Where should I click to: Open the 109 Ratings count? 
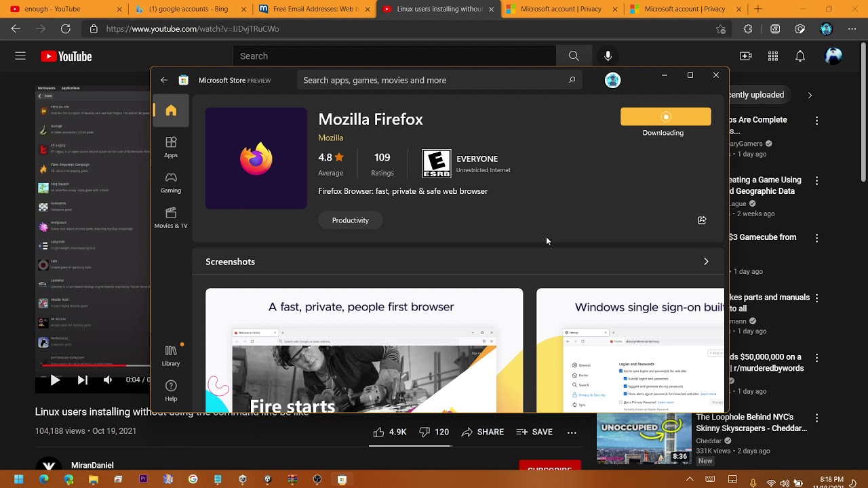pyautogui.click(x=382, y=164)
